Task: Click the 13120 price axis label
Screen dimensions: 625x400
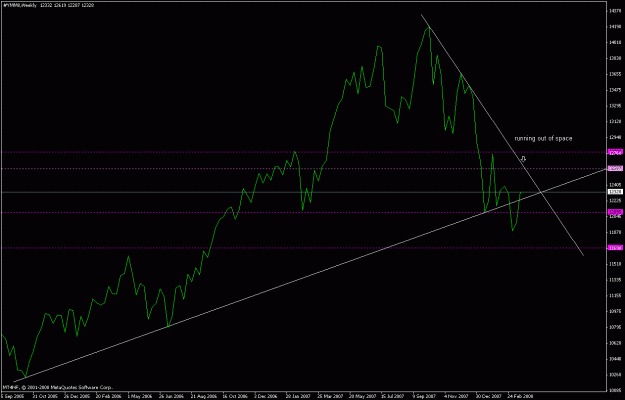Action: pyautogui.click(x=614, y=122)
